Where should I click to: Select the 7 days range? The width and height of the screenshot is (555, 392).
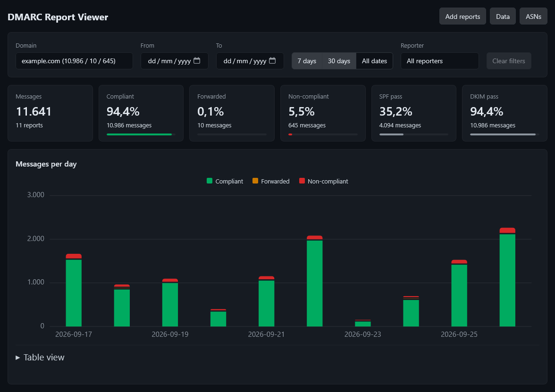[x=307, y=61]
